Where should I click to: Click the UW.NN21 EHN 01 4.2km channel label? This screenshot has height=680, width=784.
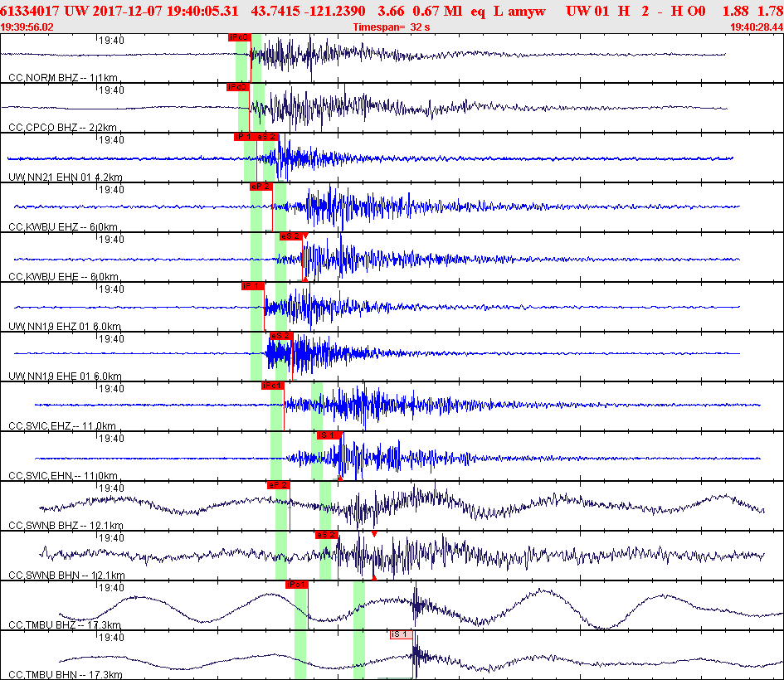[66, 177]
